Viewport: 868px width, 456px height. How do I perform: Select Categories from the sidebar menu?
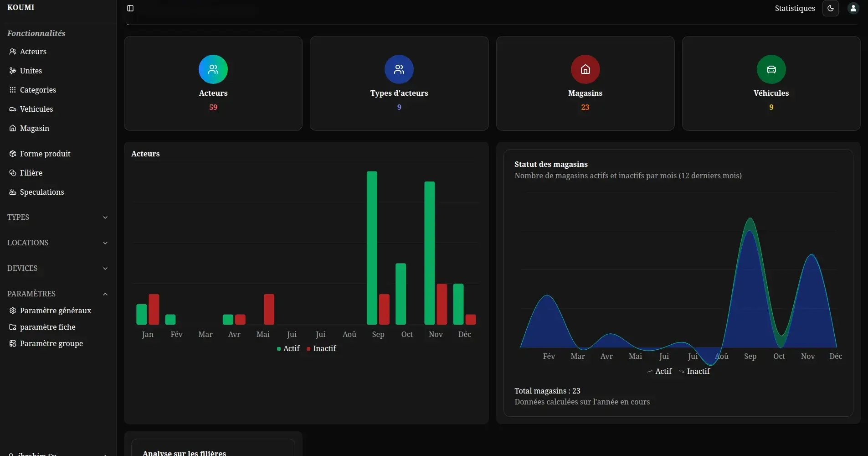(x=38, y=90)
